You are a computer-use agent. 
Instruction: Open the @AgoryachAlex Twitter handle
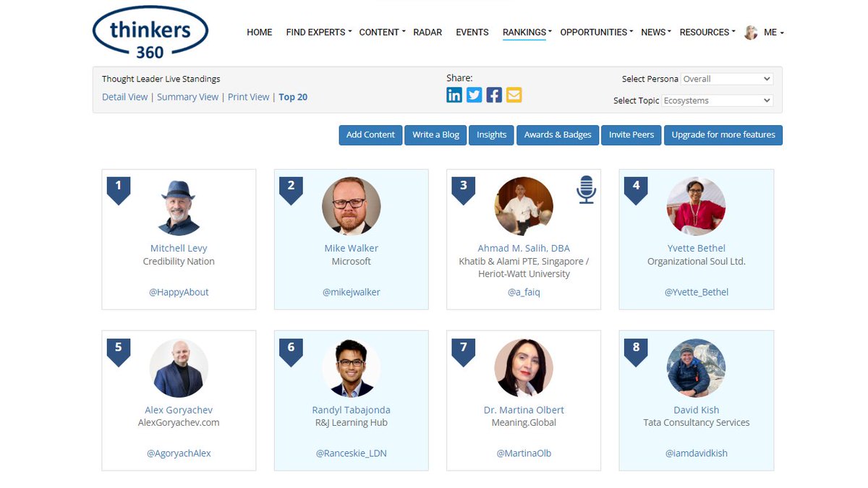click(179, 453)
